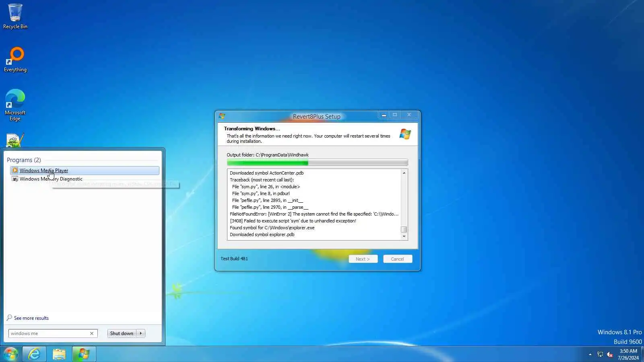Open the network tray icon

click(x=600, y=354)
